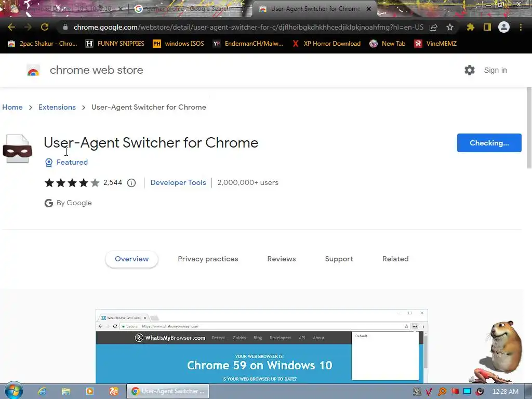Open the New Tab bookmark
The image size is (532, 399).
[388, 44]
